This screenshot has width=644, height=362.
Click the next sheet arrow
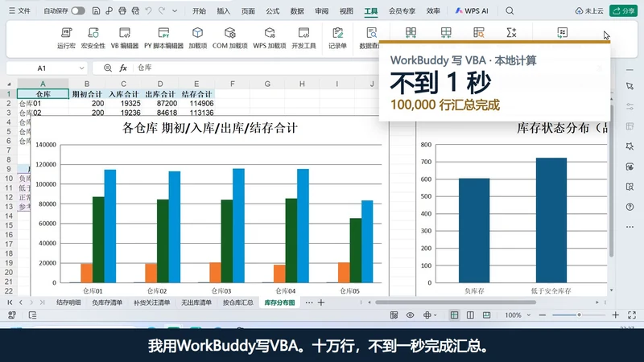tap(31, 302)
